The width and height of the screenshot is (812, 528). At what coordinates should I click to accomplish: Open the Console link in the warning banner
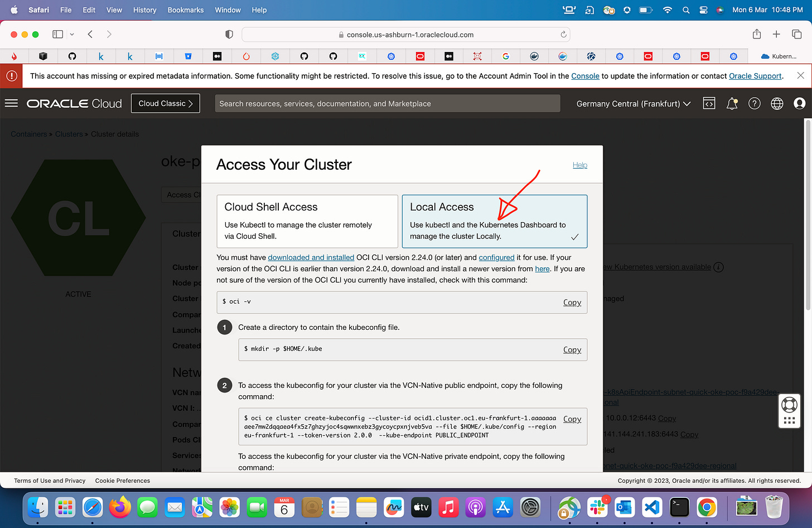coord(585,76)
